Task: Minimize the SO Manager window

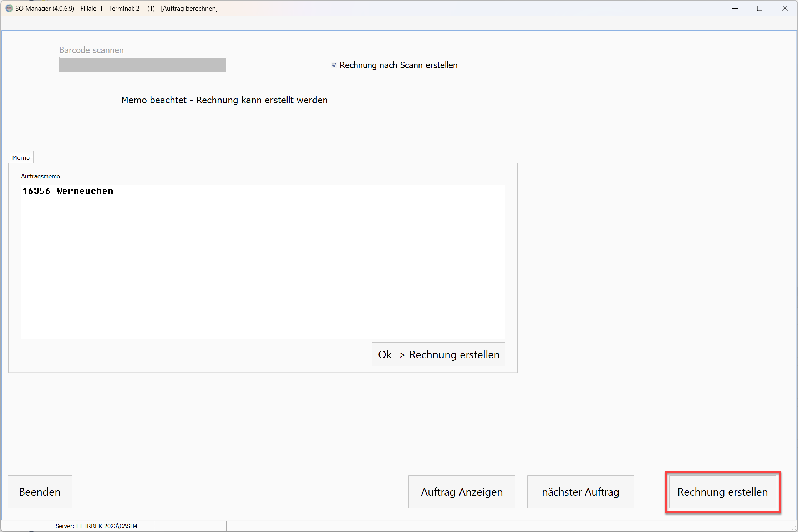Action: pyautogui.click(x=735, y=8)
